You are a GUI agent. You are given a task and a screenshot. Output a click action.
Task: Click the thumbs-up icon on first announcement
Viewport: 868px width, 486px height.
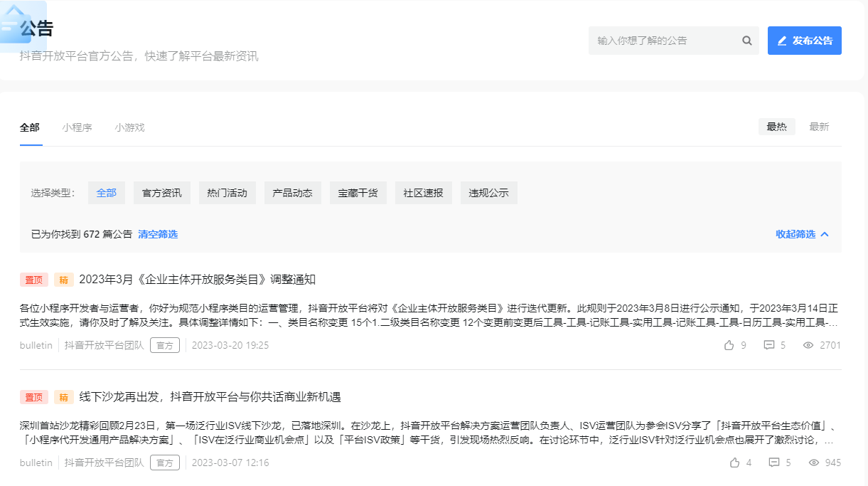coord(729,345)
